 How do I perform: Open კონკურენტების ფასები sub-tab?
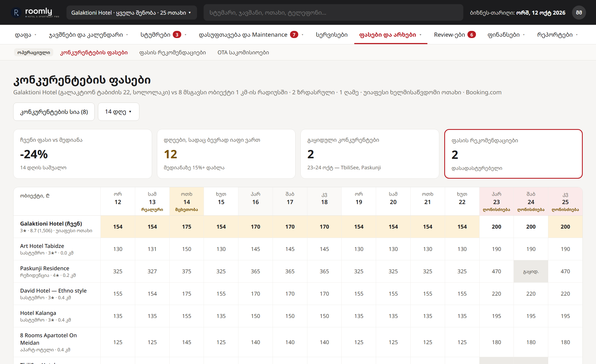94,52
